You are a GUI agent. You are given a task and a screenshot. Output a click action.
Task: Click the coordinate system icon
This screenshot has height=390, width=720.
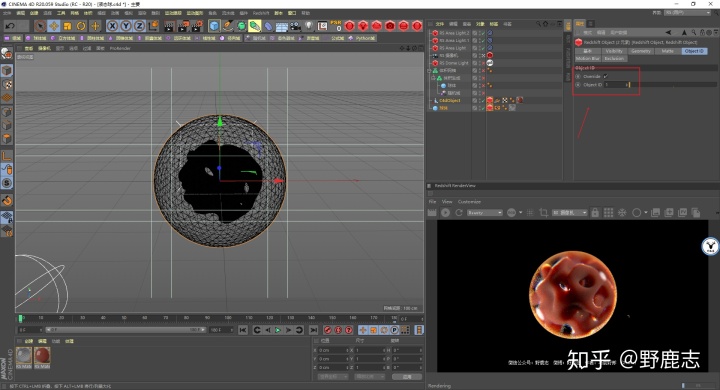(x=153, y=26)
